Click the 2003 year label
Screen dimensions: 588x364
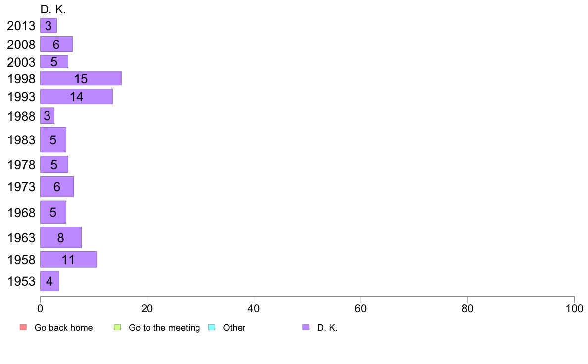pos(21,62)
